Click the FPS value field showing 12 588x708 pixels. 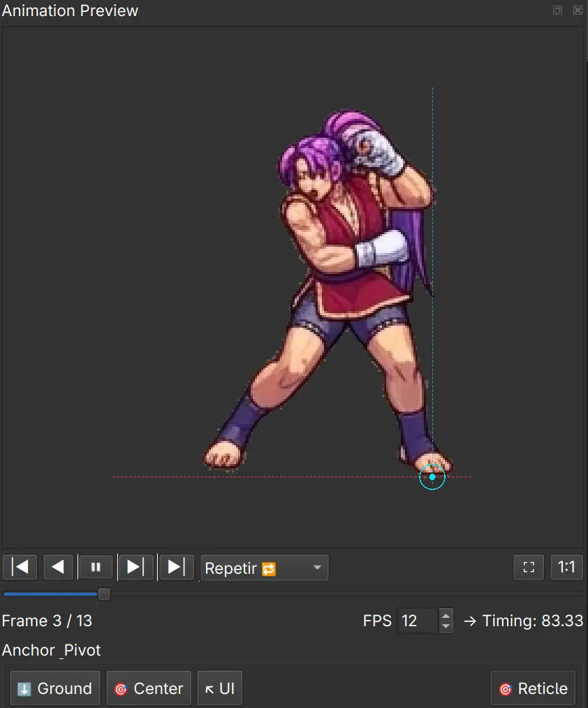click(x=418, y=621)
